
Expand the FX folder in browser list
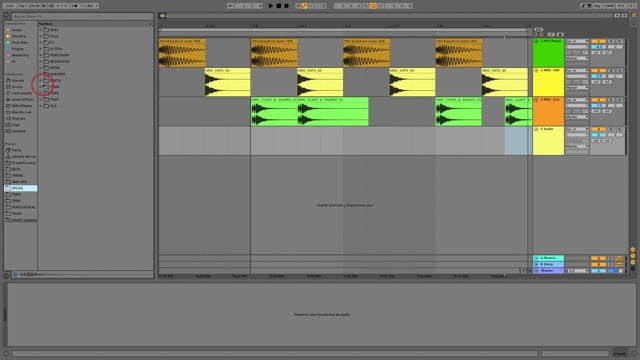[40, 42]
